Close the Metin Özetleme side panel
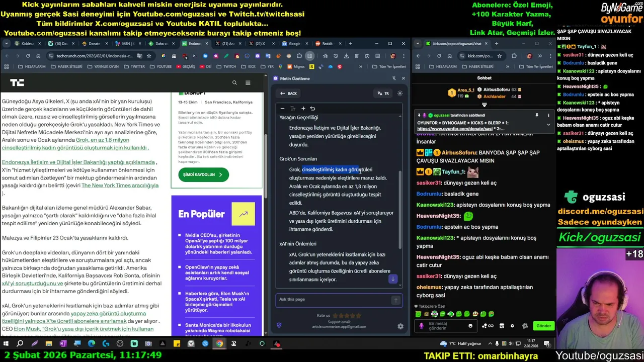 403,78
